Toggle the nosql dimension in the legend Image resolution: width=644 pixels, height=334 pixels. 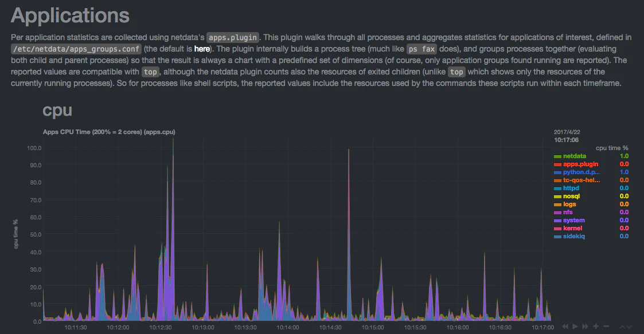(571, 196)
